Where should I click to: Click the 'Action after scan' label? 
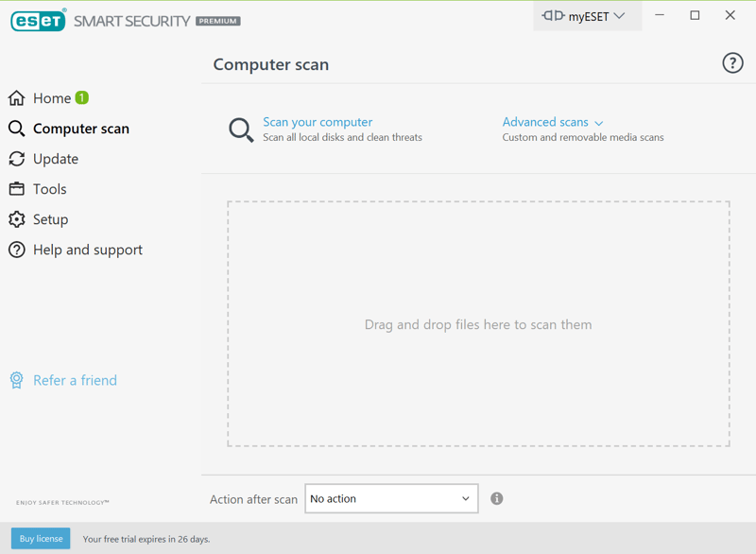(x=253, y=499)
